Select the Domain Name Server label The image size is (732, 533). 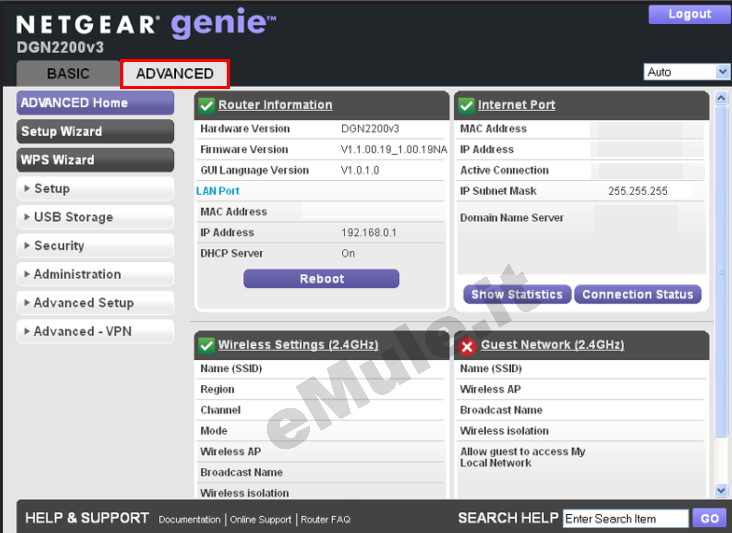512,218
